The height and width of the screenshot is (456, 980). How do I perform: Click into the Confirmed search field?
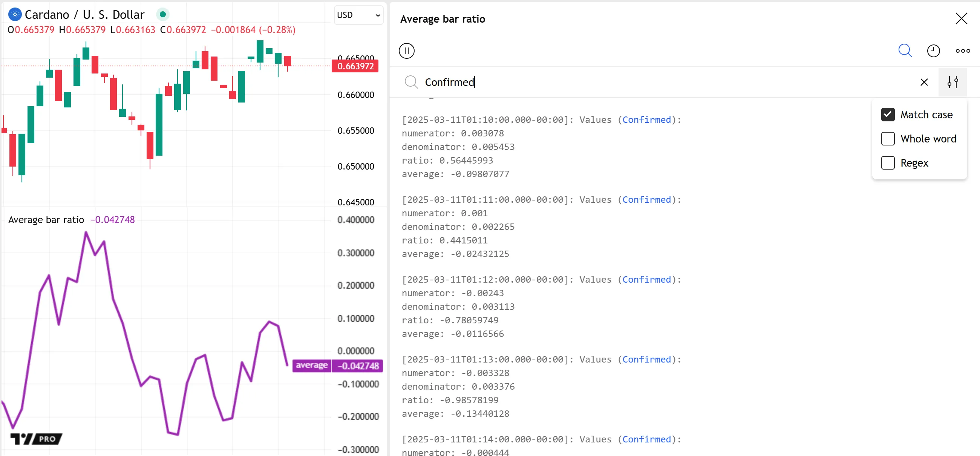(x=647, y=82)
